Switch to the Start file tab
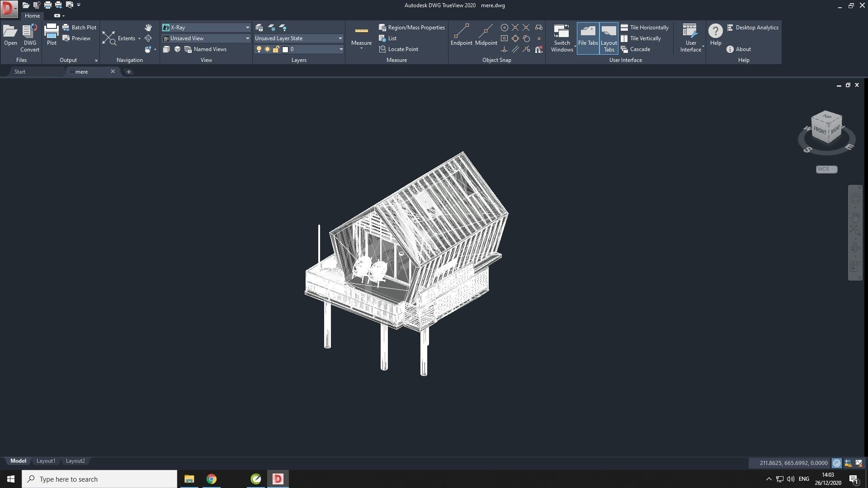 [20, 72]
